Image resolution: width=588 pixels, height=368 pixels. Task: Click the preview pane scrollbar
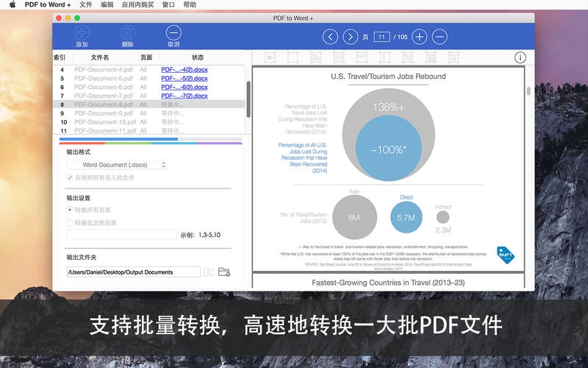(528, 91)
